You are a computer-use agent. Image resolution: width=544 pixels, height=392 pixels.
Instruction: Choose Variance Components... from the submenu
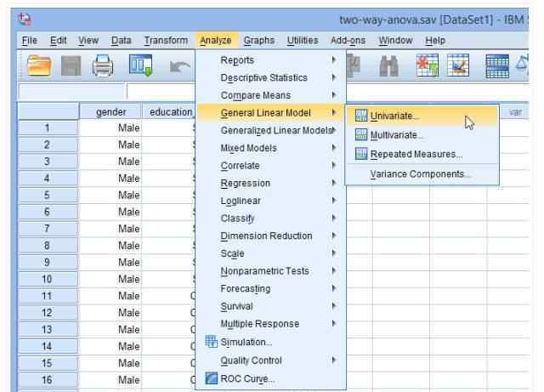click(422, 173)
